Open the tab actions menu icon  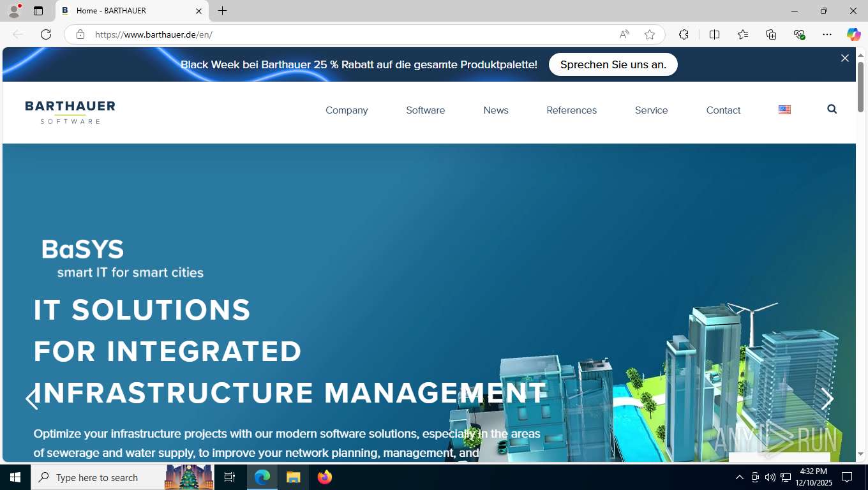click(38, 11)
